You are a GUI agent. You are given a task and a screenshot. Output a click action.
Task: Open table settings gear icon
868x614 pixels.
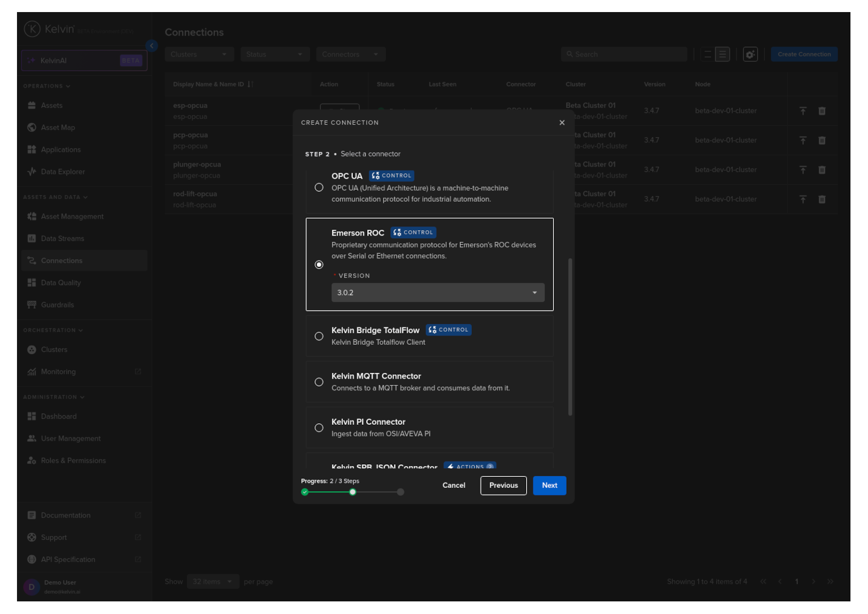coord(750,54)
